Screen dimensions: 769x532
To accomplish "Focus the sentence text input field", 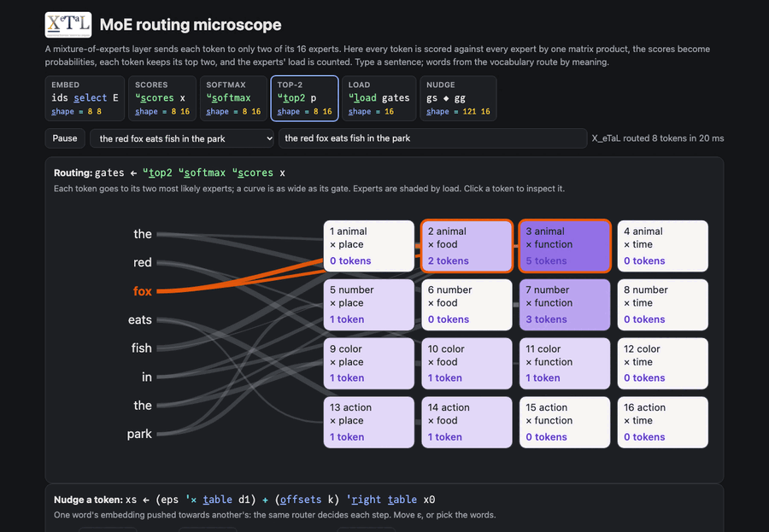I will click(432, 138).
